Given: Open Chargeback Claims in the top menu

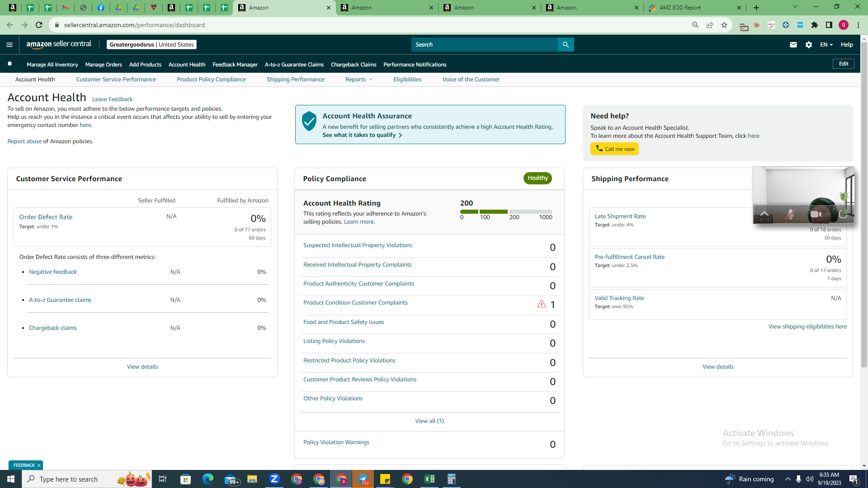Looking at the screenshot, I should [x=354, y=65].
